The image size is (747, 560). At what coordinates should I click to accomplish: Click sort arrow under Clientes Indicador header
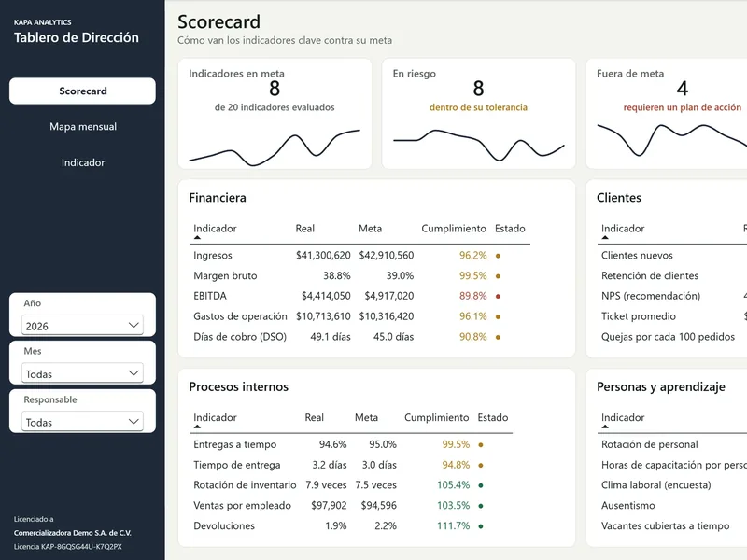[x=605, y=237]
